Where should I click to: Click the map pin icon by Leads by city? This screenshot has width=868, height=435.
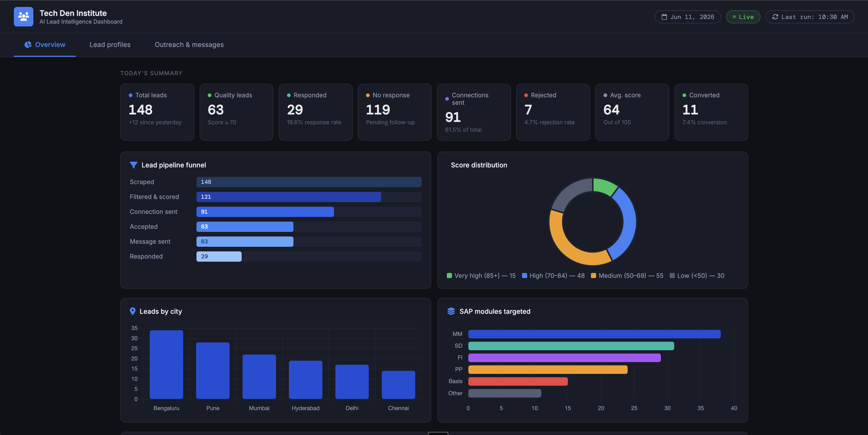[132, 311]
